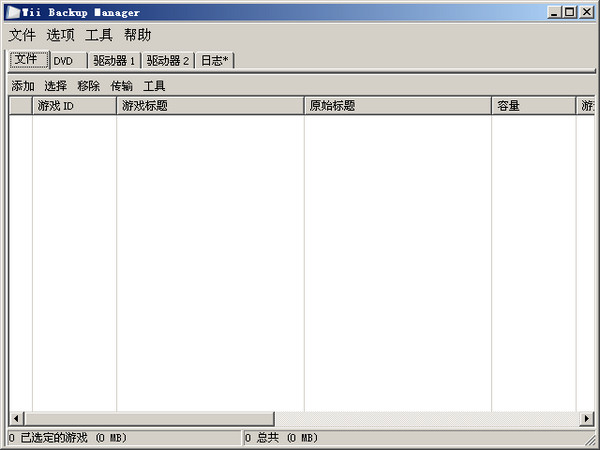Image resolution: width=600 pixels, height=450 pixels.
Task: Click 移除 in the toolbar
Action: click(x=88, y=86)
